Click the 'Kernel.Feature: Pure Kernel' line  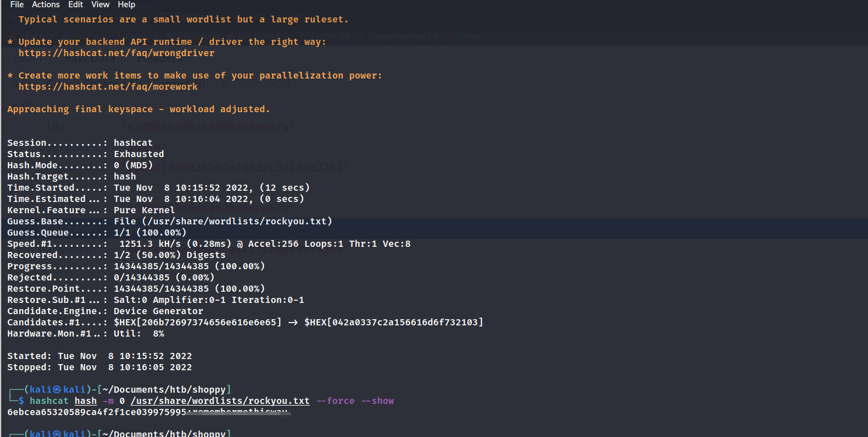click(91, 210)
